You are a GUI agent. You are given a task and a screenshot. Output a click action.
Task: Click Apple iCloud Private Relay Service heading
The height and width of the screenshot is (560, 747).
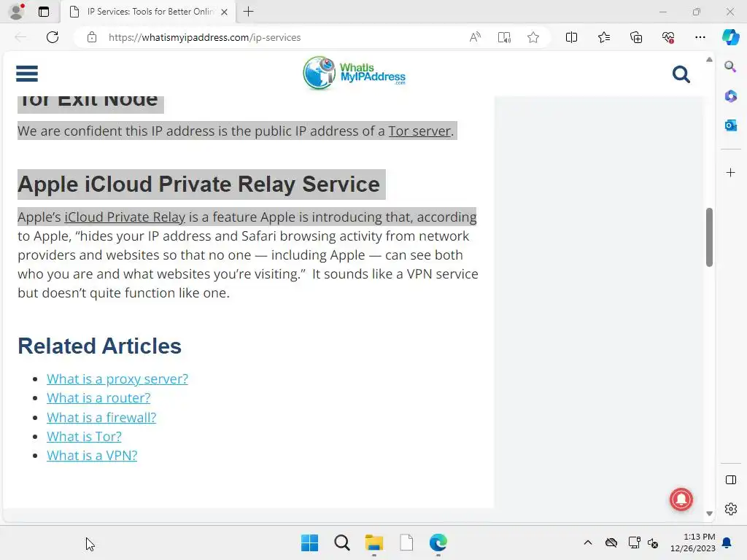(198, 184)
